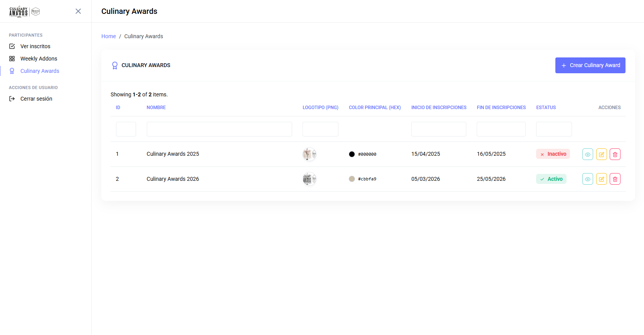Viewport: 644px width, 335px height.
Task: Open Weekly Addons in the sidebar
Action: coord(39,59)
